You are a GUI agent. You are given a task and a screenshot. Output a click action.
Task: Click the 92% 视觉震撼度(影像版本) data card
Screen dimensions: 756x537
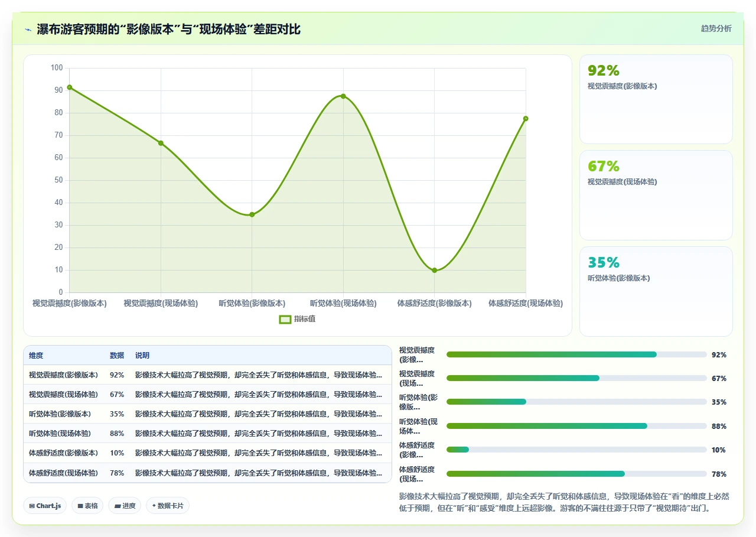pyautogui.click(x=656, y=99)
